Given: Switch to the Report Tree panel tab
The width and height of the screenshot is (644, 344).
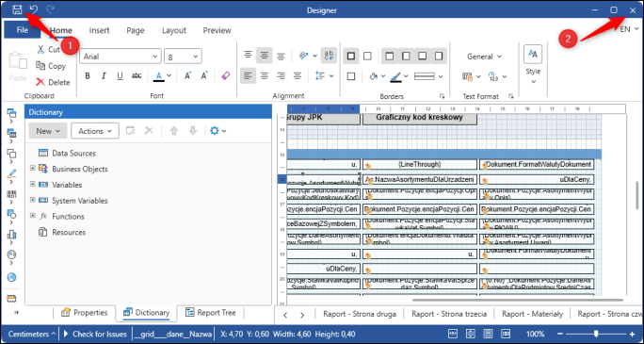Looking at the screenshot, I should click(211, 313).
